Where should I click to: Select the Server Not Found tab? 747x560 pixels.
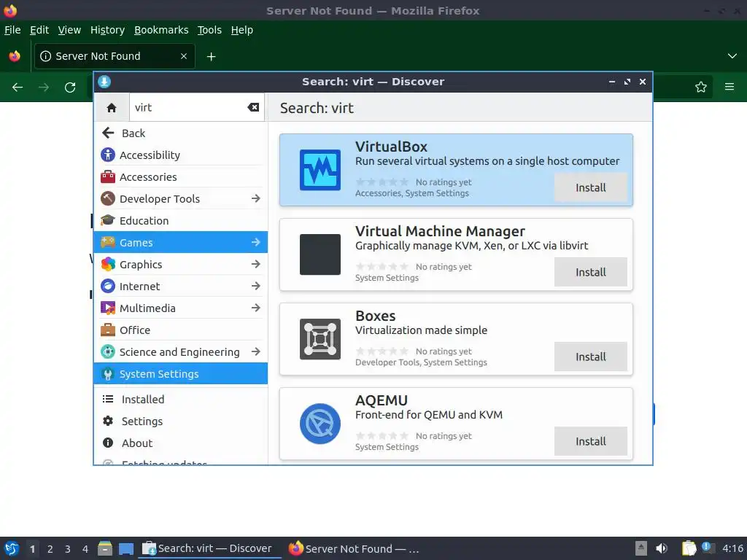click(x=115, y=56)
